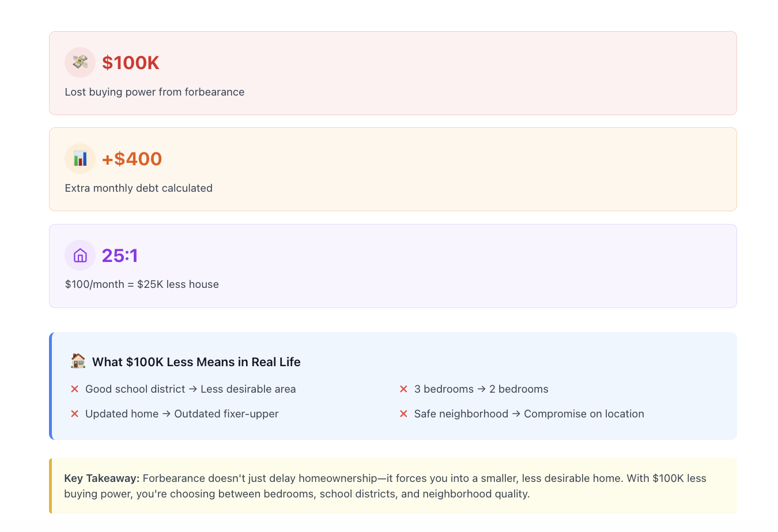The width and height of the screenshot is (778, 532).
Task: Click 'What $100K Less Means in Real Life' heading
Action: (197, 362)
